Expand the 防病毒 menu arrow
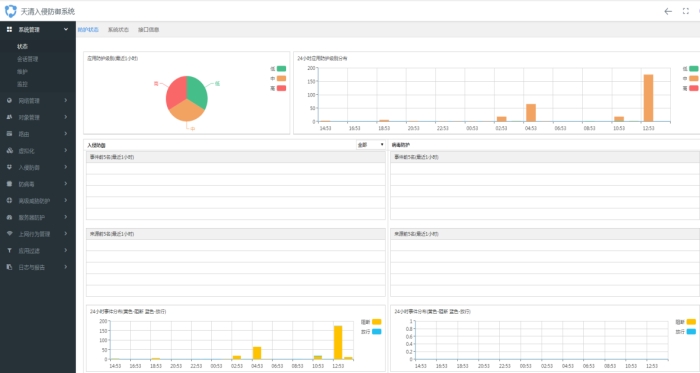The image size is (700, 373). 66,183
